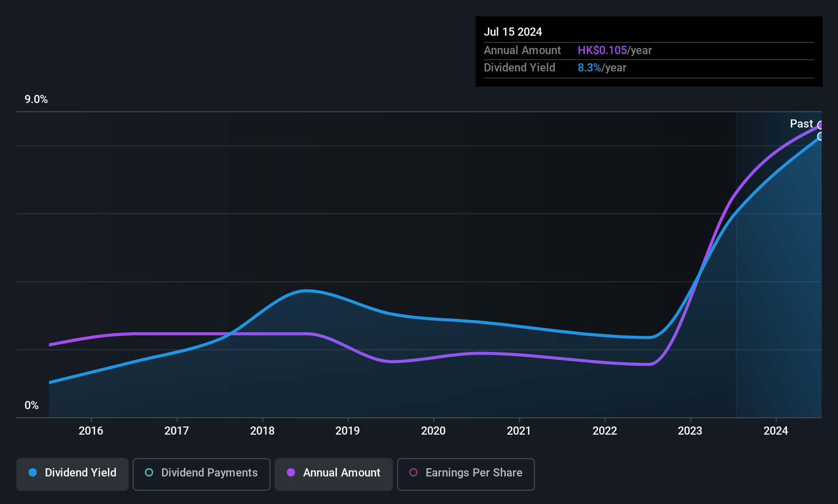
Task: Hide the Annual Amount series
Action: 333,474
